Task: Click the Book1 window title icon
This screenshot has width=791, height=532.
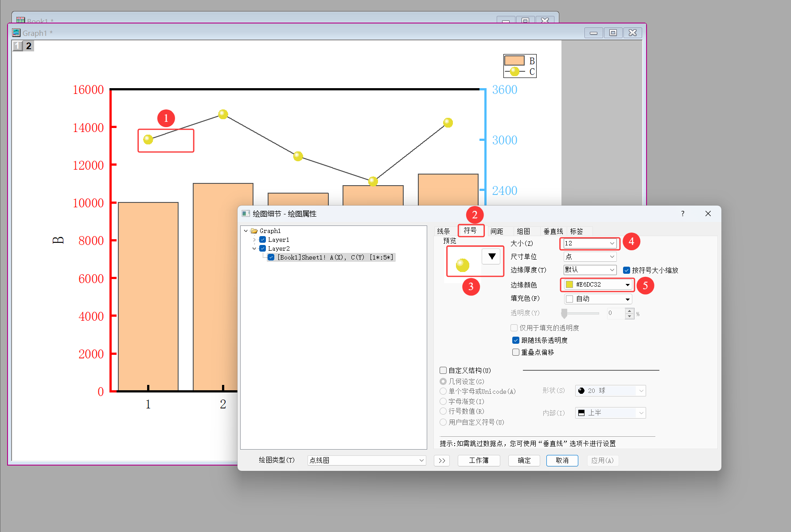Action: pyautogui.click(x=20, y=20)
